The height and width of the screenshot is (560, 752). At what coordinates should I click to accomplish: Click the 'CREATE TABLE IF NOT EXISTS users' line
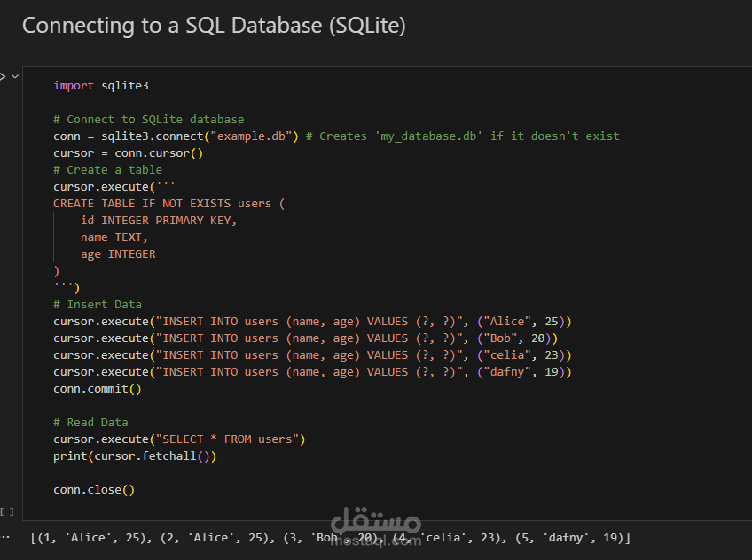coord(168,204)
